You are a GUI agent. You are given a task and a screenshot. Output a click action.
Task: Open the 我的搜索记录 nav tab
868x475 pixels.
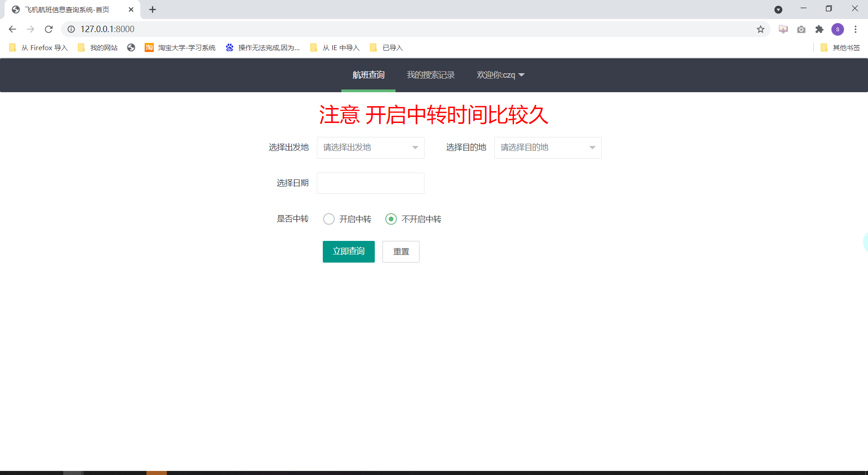431,75
